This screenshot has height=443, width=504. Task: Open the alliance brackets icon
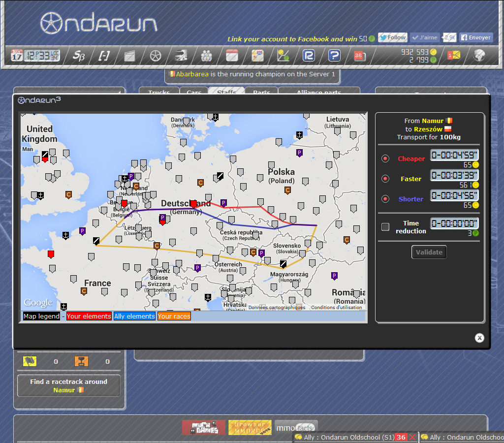coord(104,56)
